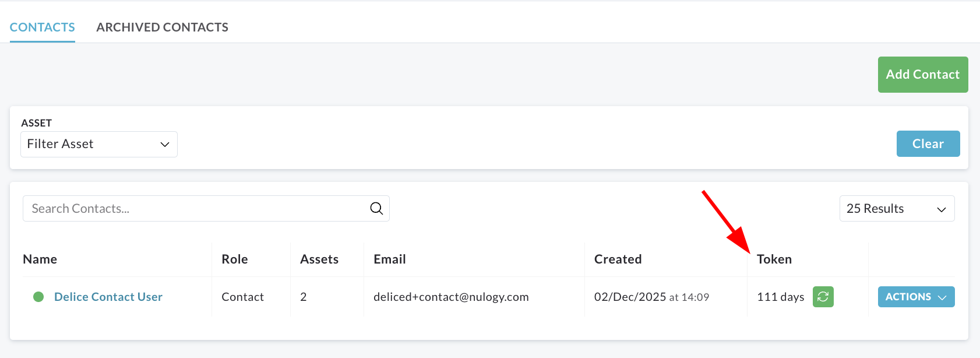Click the magnifying glass search icon
The width and height of the screenshot is (980, 358).
click(376, 208)
